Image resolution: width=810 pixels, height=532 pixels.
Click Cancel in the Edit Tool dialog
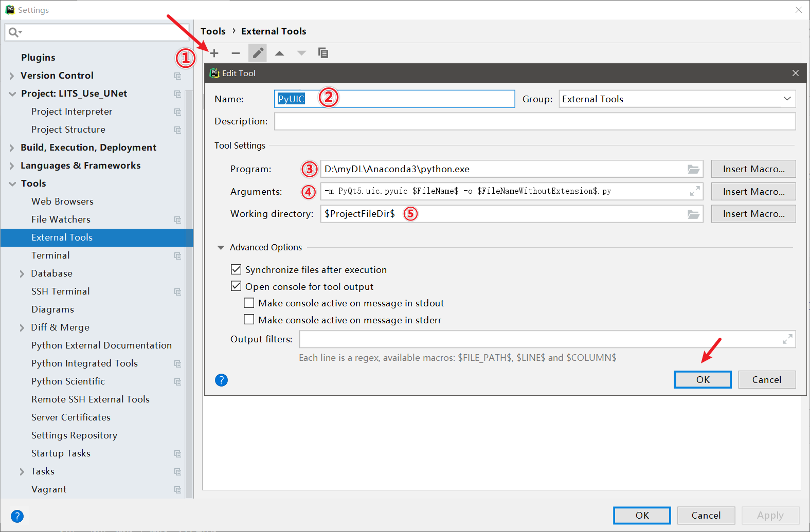click(x=767, y=379)
